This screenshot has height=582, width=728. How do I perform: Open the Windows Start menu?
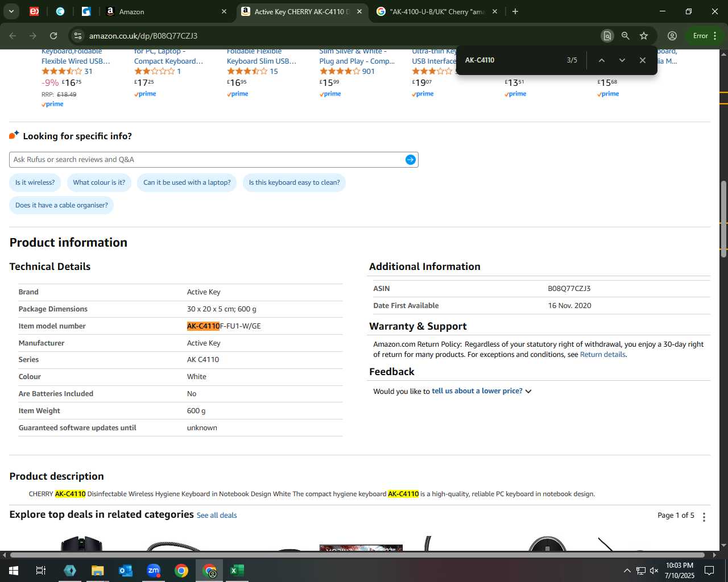pos(14,571)
